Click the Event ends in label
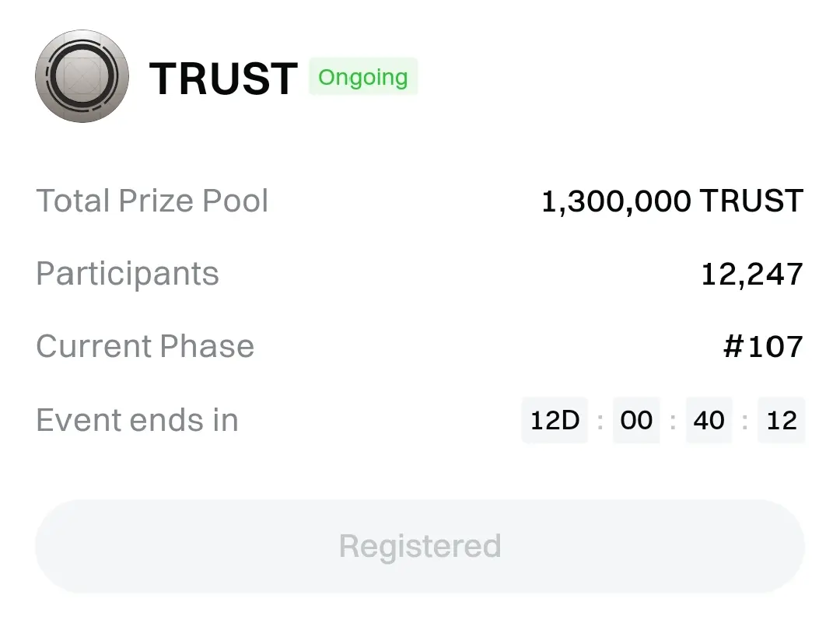 [138, 420]
